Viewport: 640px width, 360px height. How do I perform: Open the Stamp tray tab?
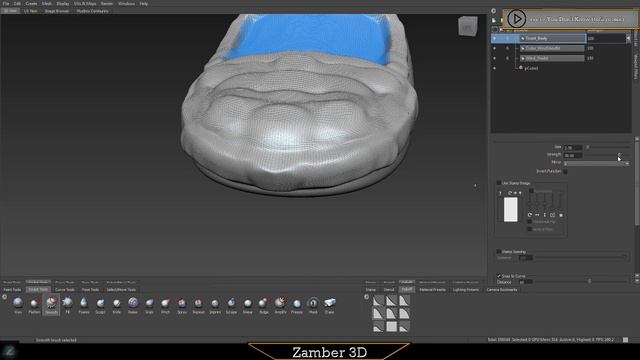pos(371,290)
